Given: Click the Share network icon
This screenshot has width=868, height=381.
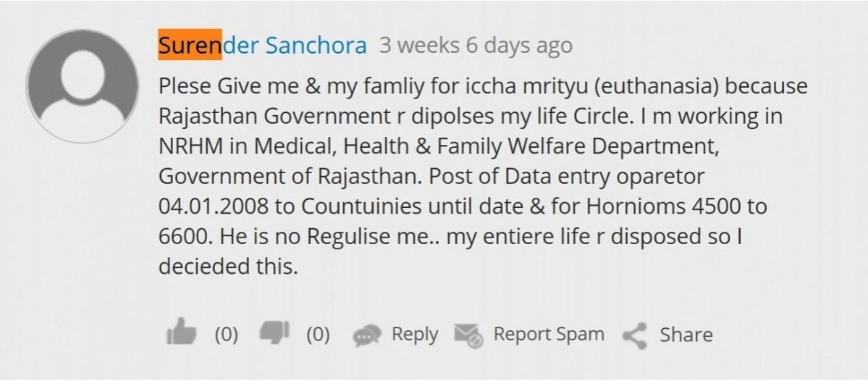Looking at the screenshot, I should coord(634,335).
